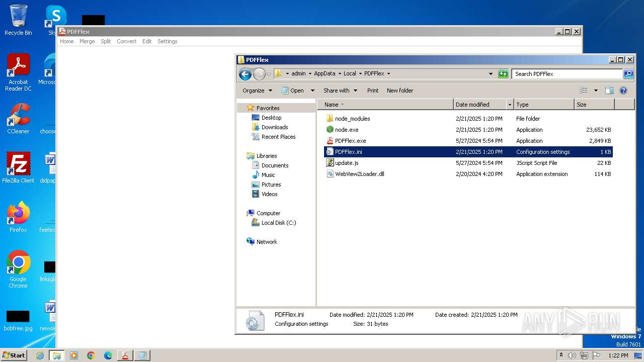Select Pictures library
This screenshot has width=644, height=362.
click(271, 185)
